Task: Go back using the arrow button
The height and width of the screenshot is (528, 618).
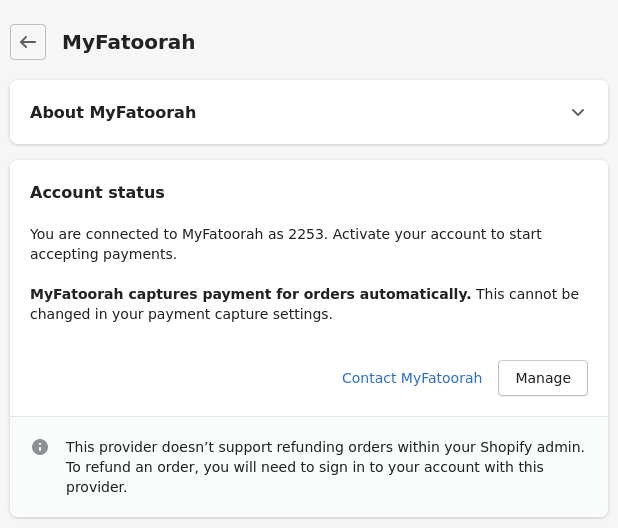Action: point(28,42)
